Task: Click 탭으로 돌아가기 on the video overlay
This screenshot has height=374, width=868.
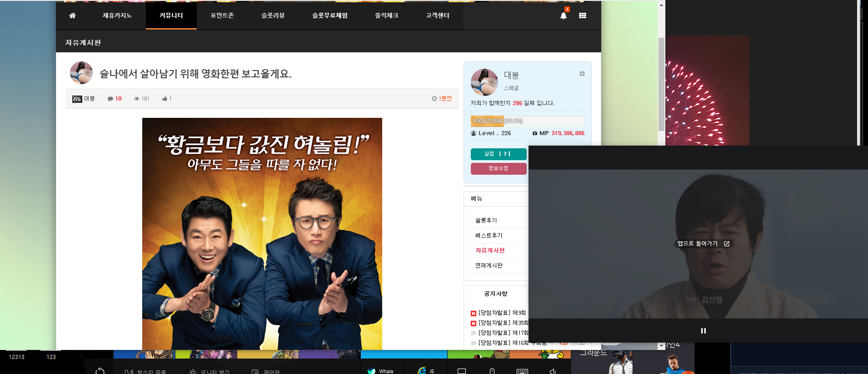Action: point(698,244)
